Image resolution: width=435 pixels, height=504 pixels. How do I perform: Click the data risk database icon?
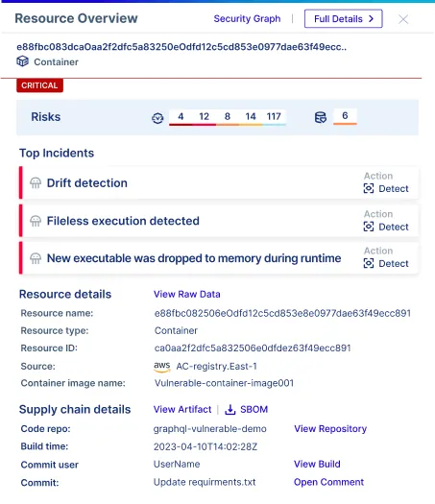point(321,117)
